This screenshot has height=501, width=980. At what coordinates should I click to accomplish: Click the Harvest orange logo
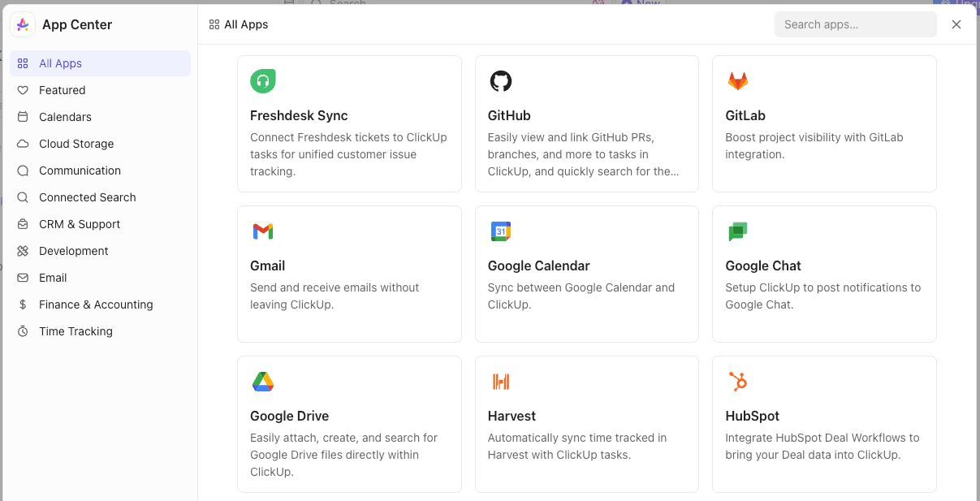click(501, 382)
